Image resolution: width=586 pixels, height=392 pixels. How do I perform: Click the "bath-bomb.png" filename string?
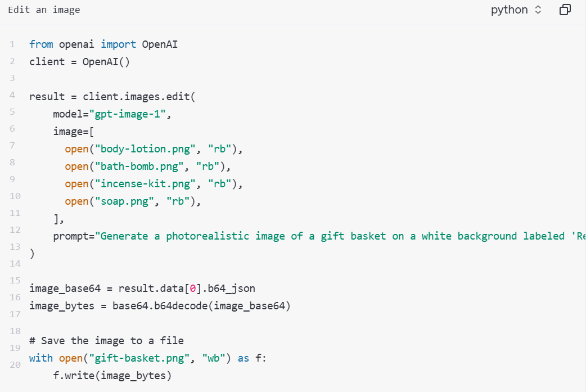(139, 166)
